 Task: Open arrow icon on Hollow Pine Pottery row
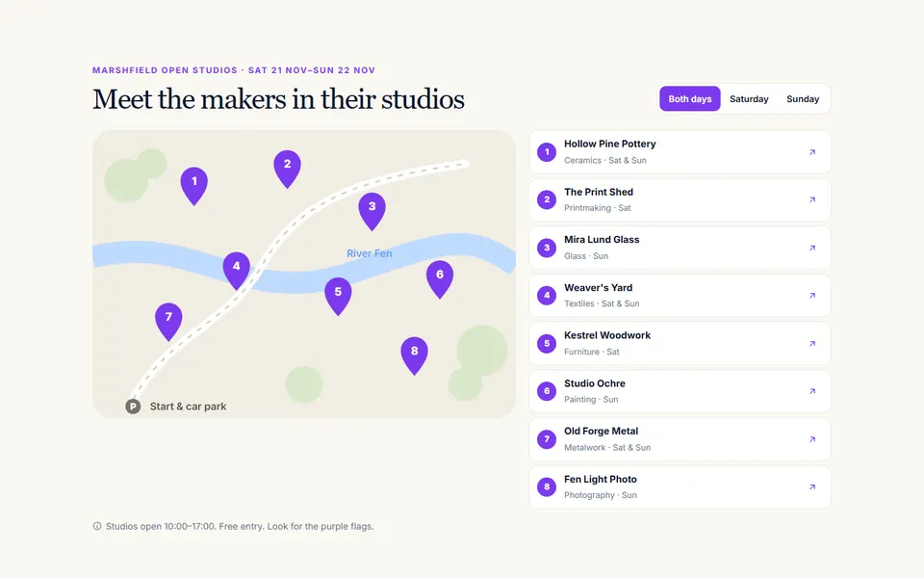click(x=812, y=152)
